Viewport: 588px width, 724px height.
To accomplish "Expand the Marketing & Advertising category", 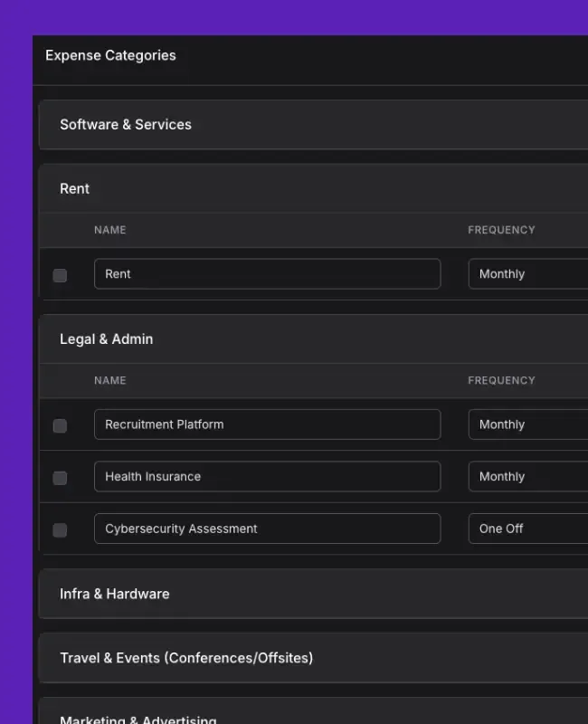I will [313, 711].
